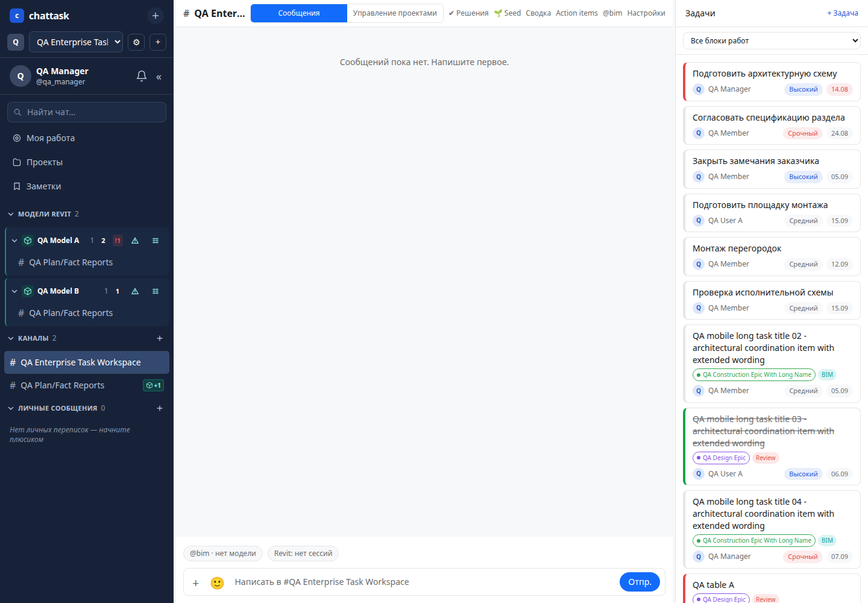Viewport: 868px width, 603px height.
Task: Collapse the МОДЕЛИ REVIT section
Action: coord(11,214)
